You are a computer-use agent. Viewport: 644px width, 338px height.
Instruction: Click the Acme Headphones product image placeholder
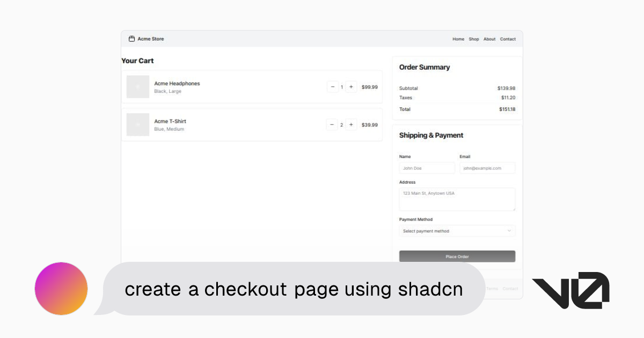coord(138,87)
